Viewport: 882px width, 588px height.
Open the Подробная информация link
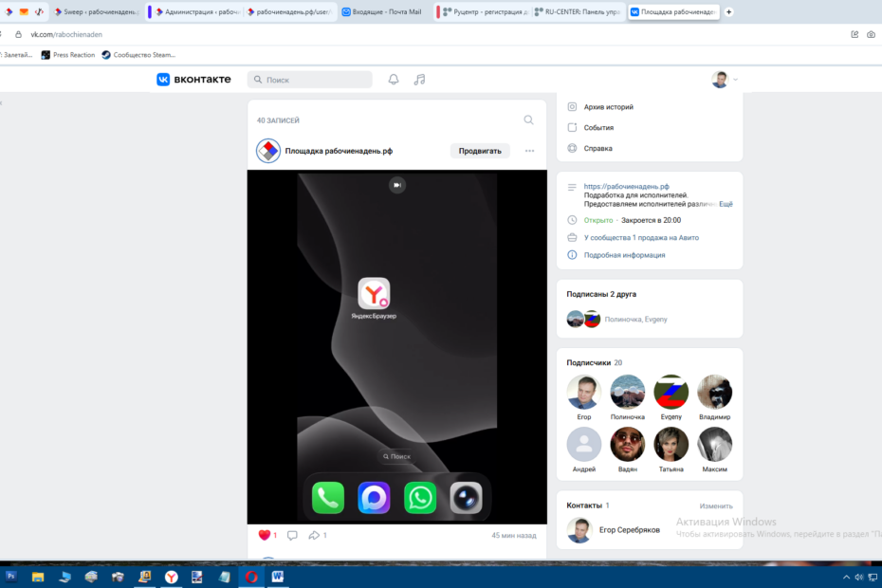coord(624,255)
